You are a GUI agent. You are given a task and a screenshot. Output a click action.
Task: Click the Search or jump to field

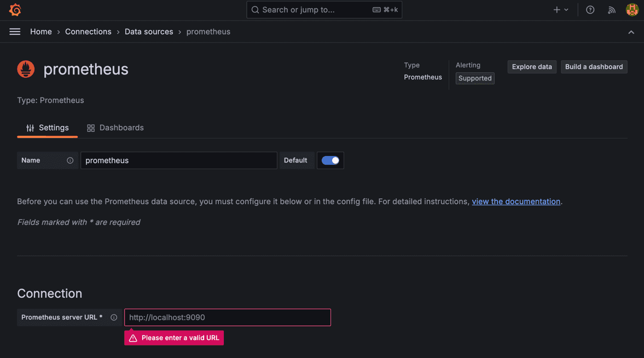tap(324, 10)
